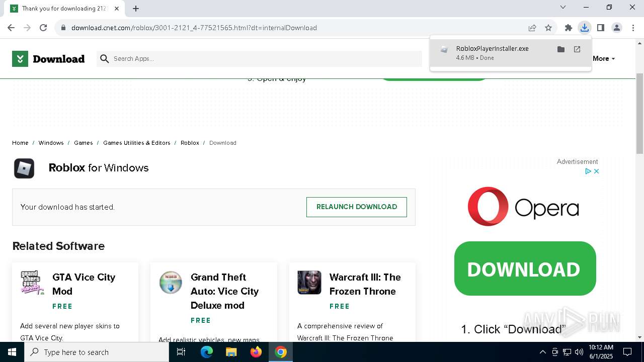
Task: Open Task View on the taskbar
Action: tap(181, 352)
